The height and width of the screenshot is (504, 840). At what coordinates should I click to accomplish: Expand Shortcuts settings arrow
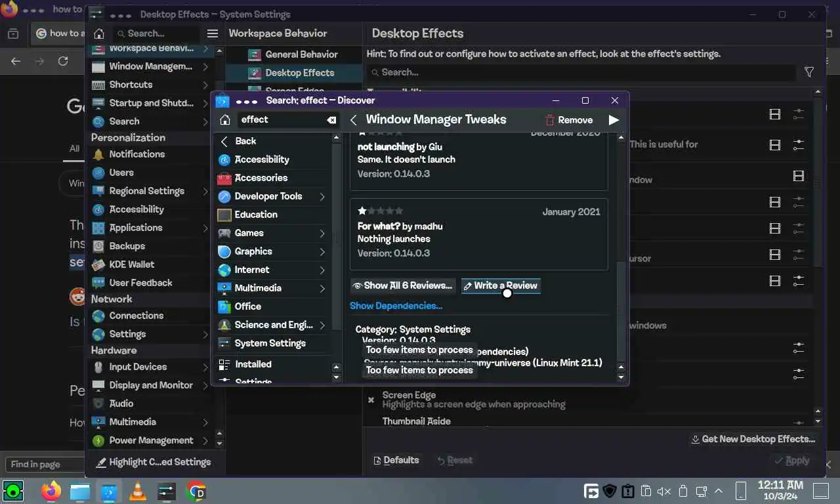click(x=205, y=85)
